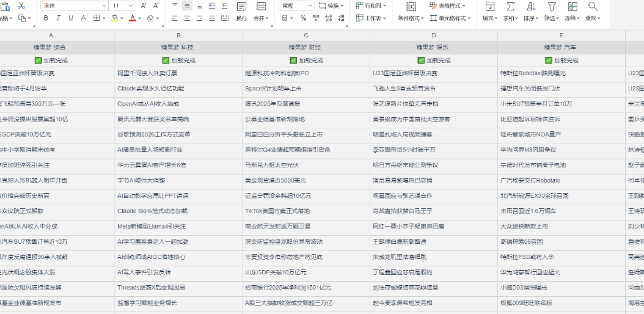The height and width of the screenshot is (314, 644).
Task: Apply the red font color
Action: [132, 18]
